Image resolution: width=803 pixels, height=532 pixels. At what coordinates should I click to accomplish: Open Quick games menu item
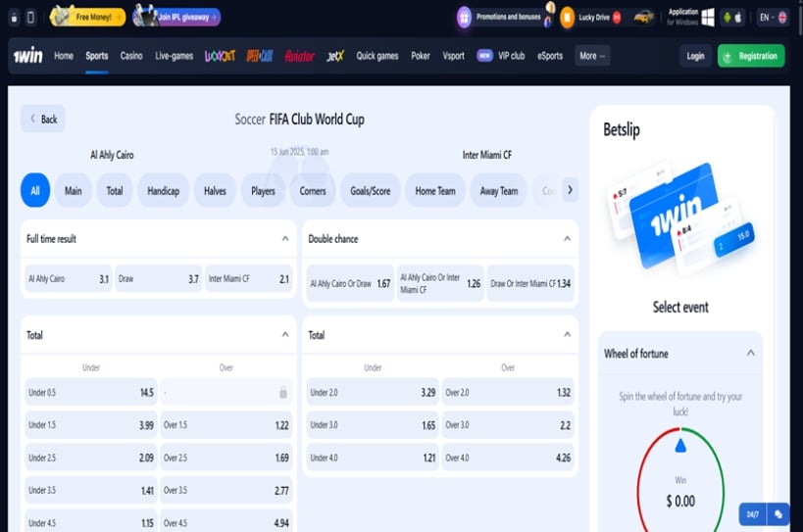click(376, 56)
